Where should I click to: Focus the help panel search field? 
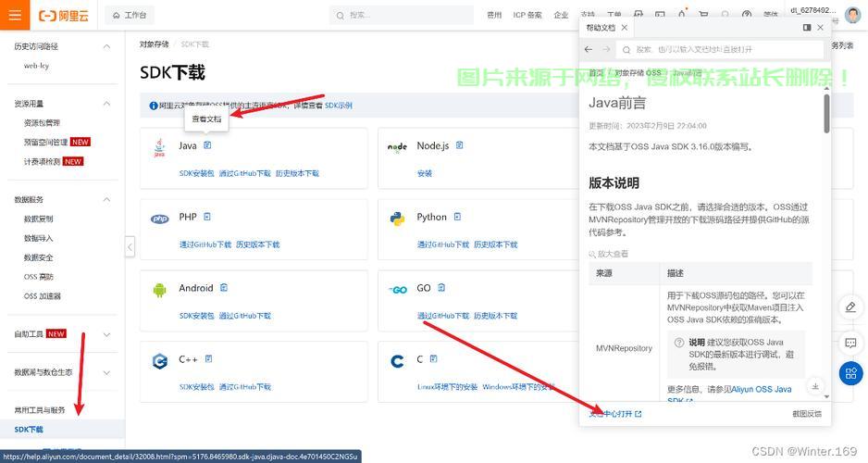[x=720, y=49]
